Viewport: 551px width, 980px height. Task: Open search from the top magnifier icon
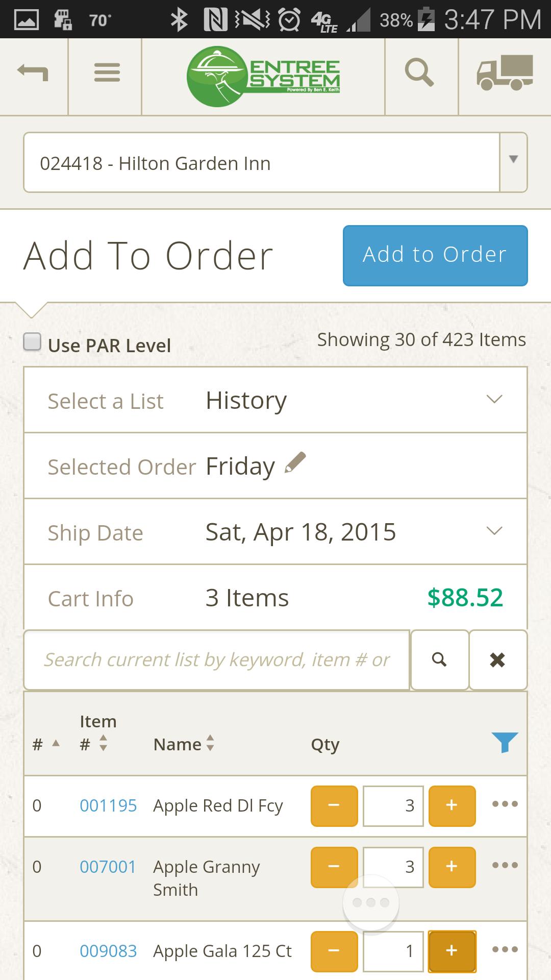pyautogui.click(x=419, y=72)
